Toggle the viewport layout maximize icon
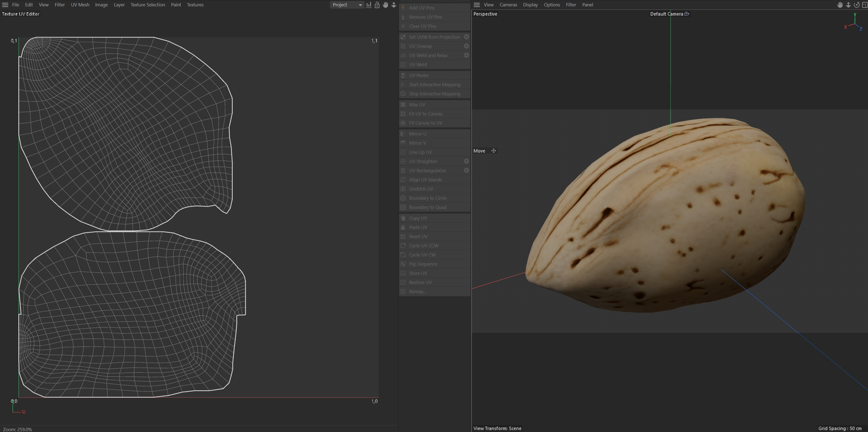868x432 pixels. point(865,5)
